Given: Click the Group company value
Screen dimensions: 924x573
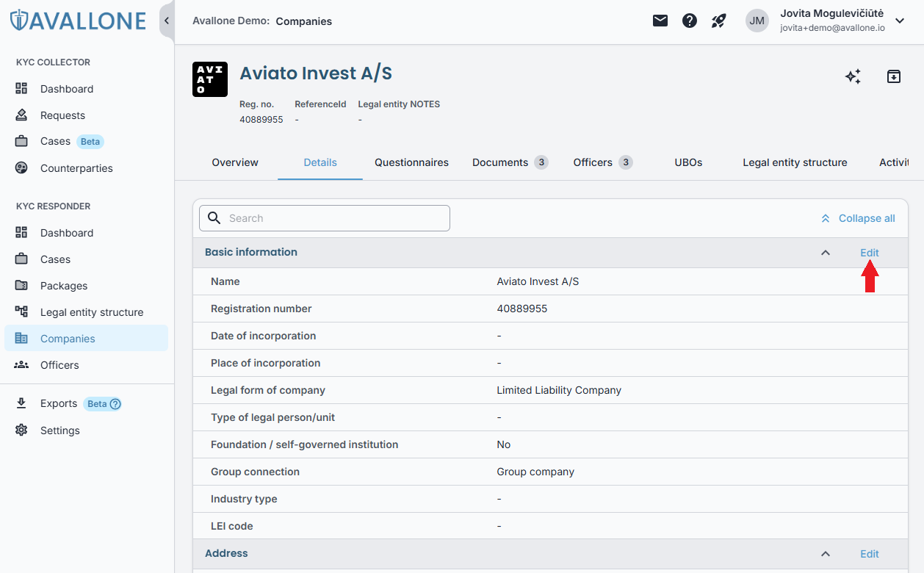Looking at the screenshot, I should tap(535, 472).
